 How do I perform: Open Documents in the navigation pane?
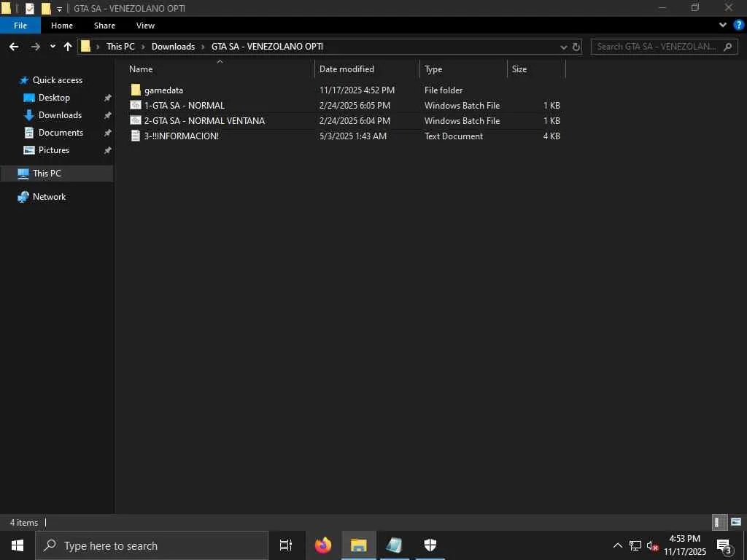[61, 133]
